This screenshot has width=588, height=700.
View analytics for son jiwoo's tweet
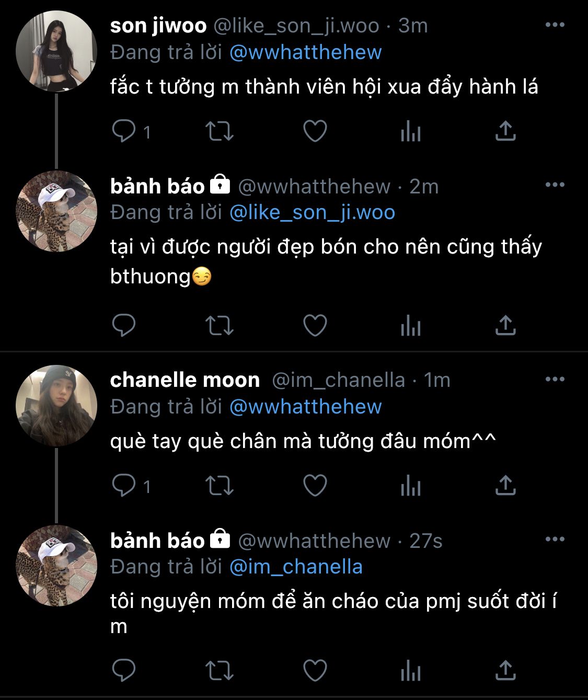pos(411,131)
